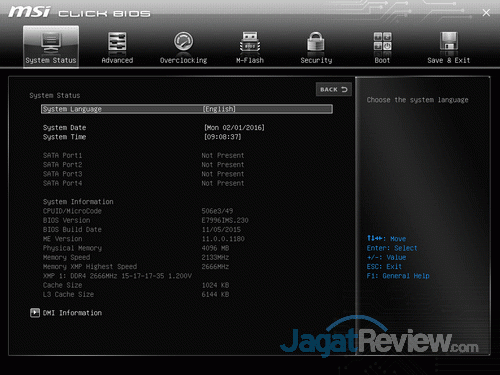Click the Memory Speed label
The width and height of the screenshot is (500, 375).
[66, 258]
